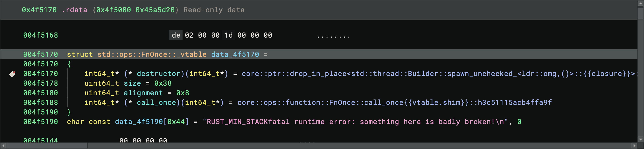
Task: Click the horizontal scrollbar left arrow
Action: pos(3,146)
